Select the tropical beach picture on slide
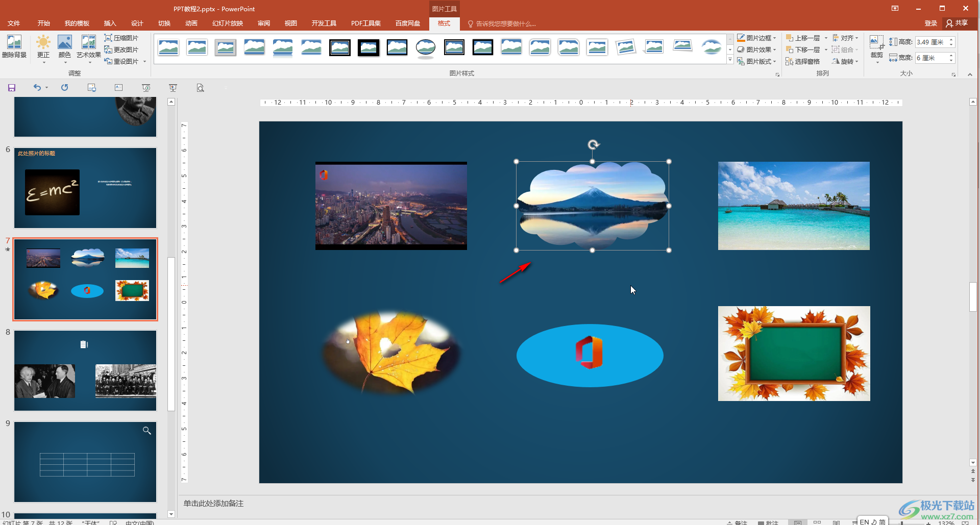980x525 pixels. [794, 206]
